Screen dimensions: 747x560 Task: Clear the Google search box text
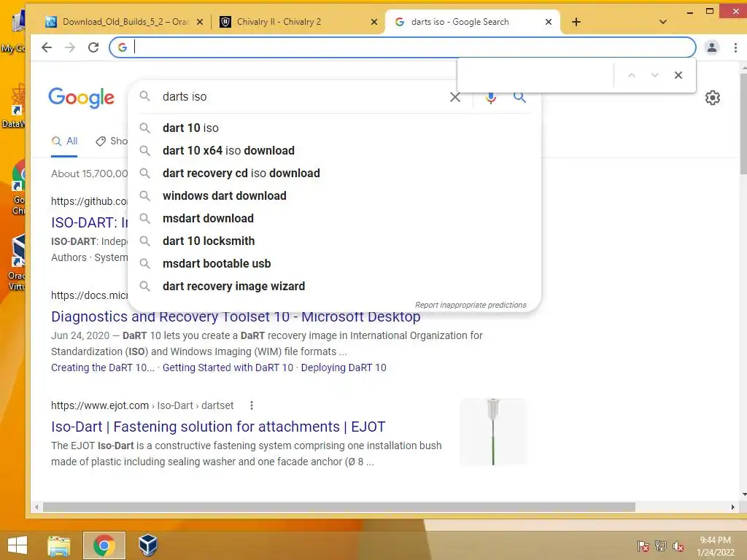click(454, 98)
